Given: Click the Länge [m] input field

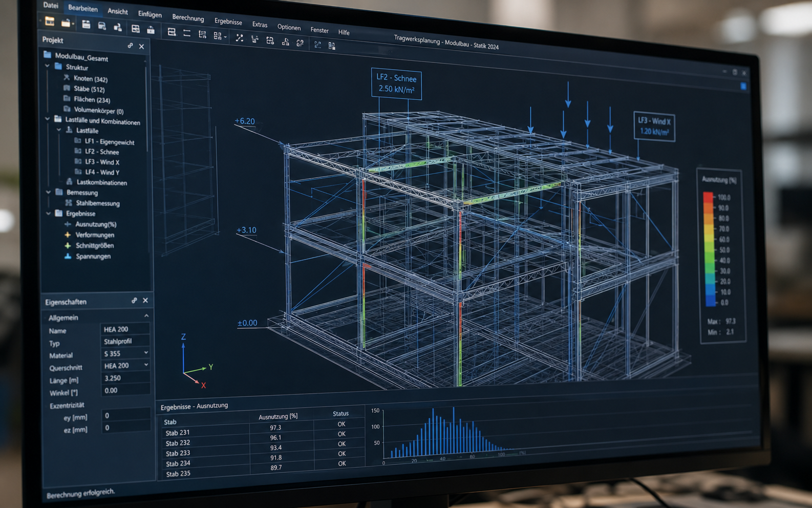Looking at the screenshot, I should tap(125, 378).
